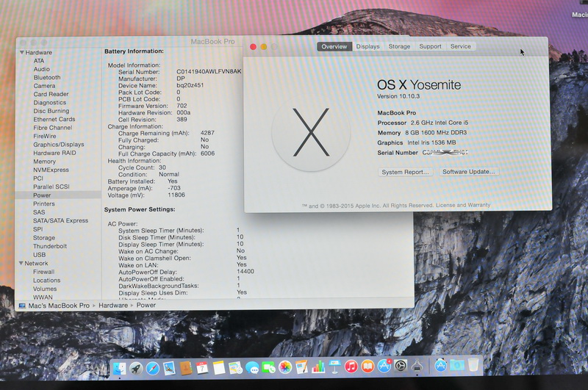This screenshot has width=588, height=390.
Task: Open the Service tab
Action: click(x=461, y=46)
